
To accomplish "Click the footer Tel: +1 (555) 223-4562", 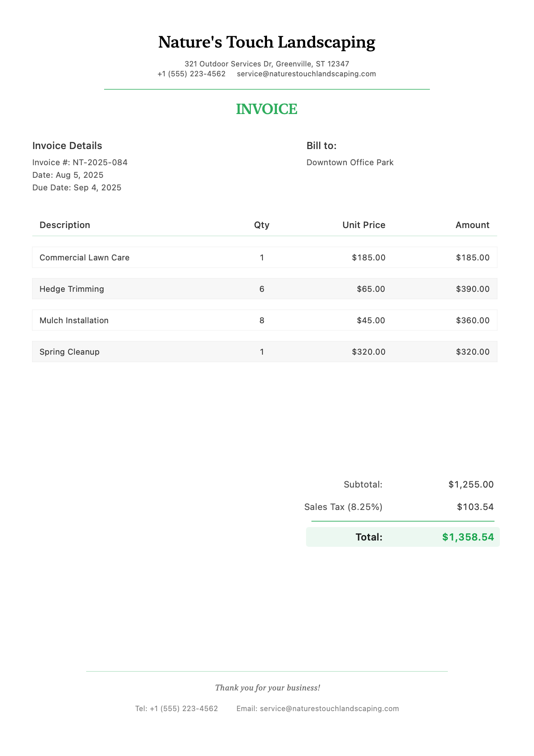I will (x=176, y=708).
